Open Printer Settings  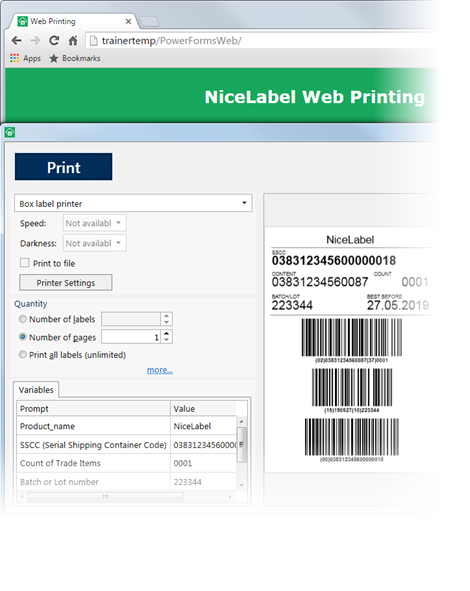[x=66, y=283]
